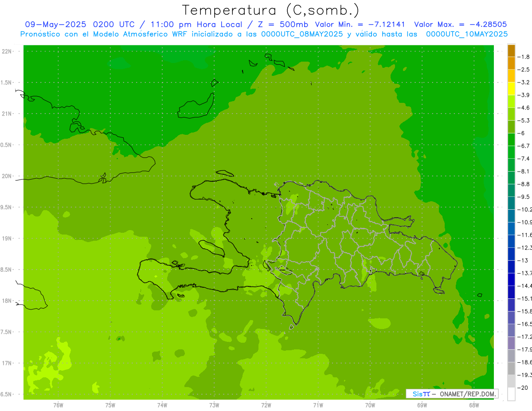Click the "-2.5" color scale label
The height and width of the screenshot is (411, 532).
524,70
